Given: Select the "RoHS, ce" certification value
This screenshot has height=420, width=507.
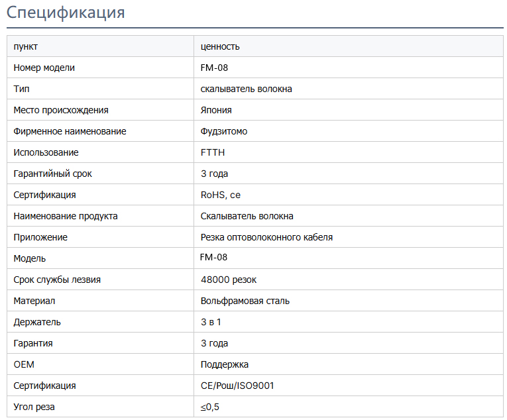Looking at the screenshot, I should (x=221, y=195).
